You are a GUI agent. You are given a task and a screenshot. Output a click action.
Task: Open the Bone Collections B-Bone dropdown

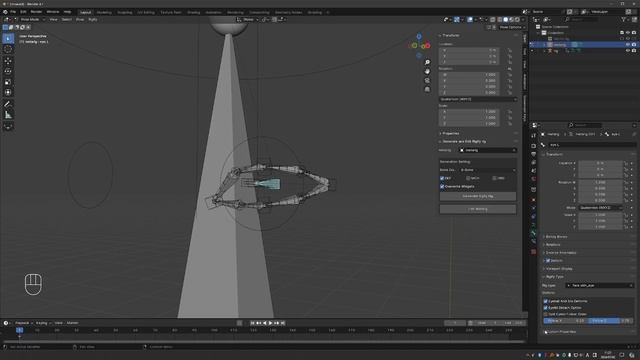487,170
